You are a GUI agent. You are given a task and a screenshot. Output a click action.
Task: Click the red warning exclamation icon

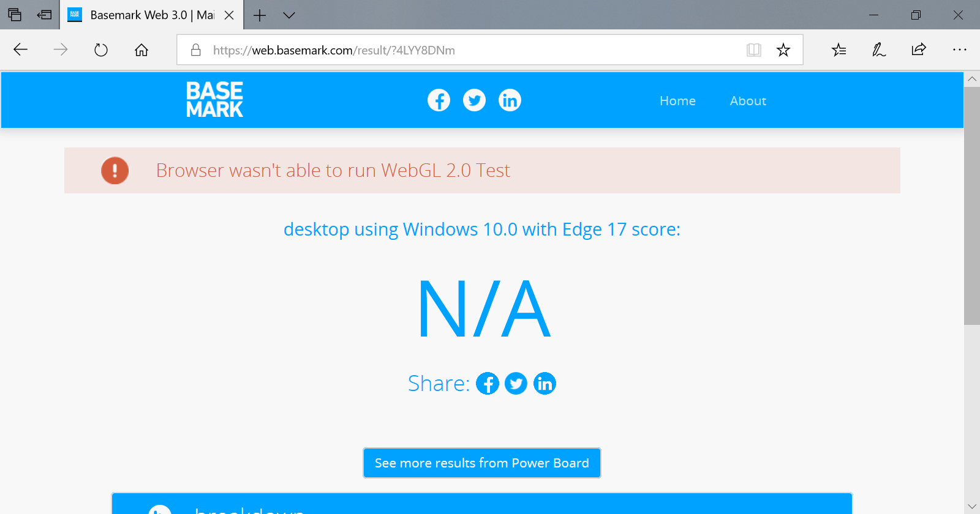(x=115, y=170)
